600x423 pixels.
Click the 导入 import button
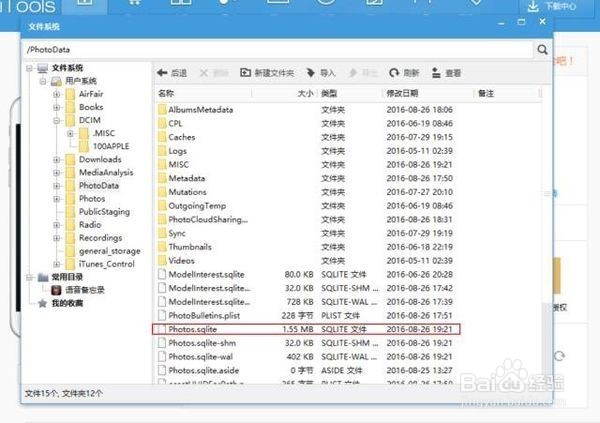click(x=321, y=73)
